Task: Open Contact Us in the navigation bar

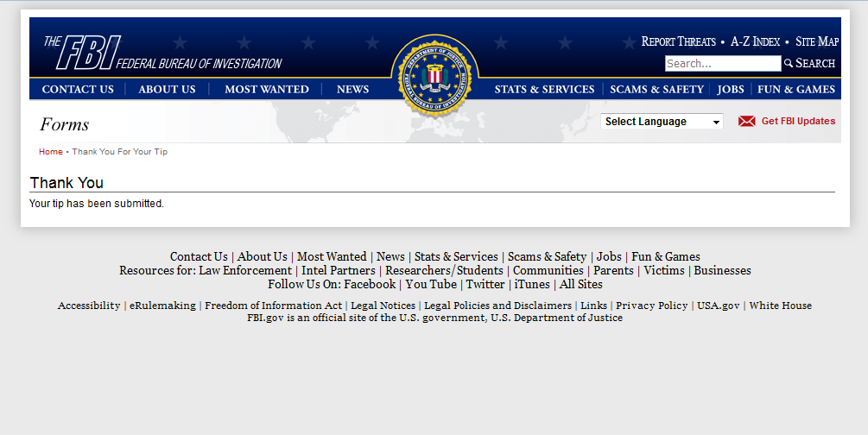Action: (x=78, y=89)
